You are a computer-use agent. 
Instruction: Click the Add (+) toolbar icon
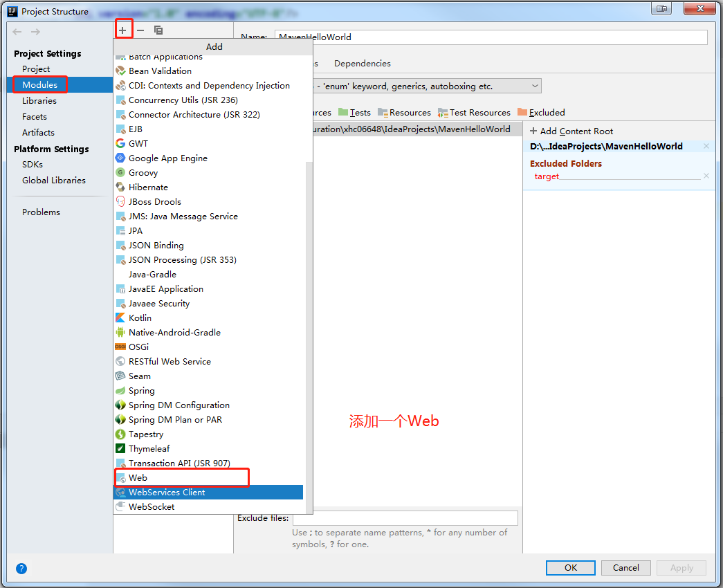(122, 30)
